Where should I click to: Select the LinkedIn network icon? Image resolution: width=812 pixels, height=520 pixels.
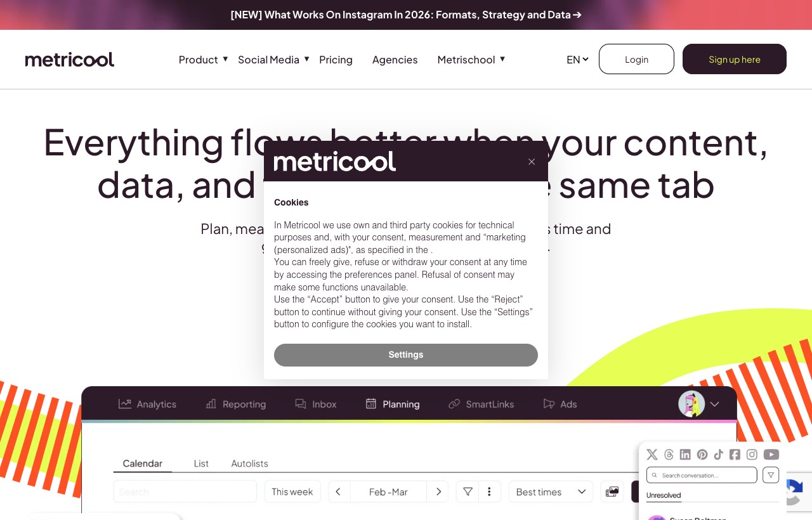[x=685, y=454]
